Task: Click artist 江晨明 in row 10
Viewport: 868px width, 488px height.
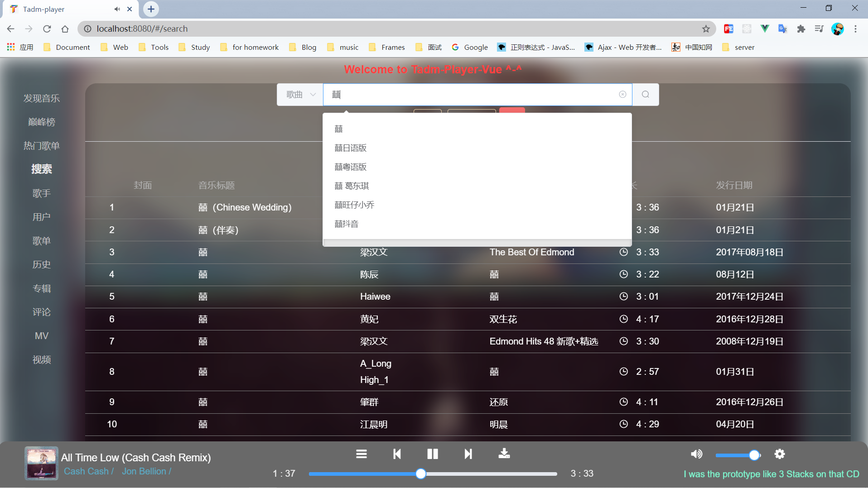Action: 374,424
